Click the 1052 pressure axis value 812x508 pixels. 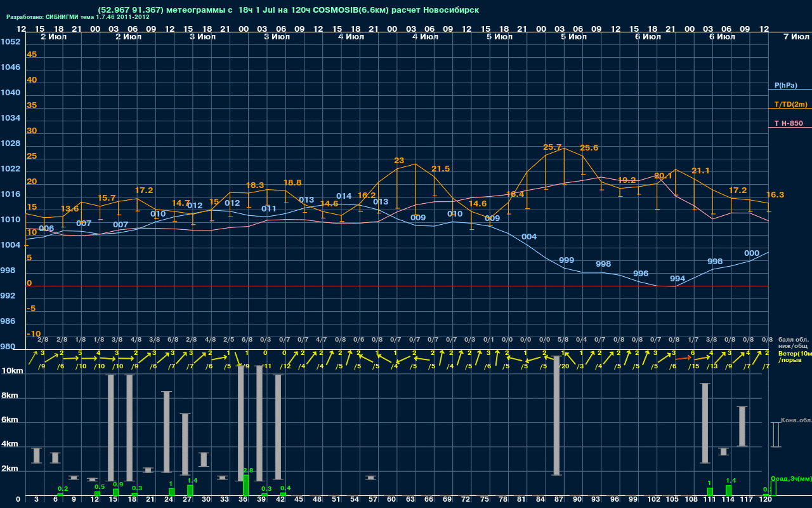tap(10, 42)
